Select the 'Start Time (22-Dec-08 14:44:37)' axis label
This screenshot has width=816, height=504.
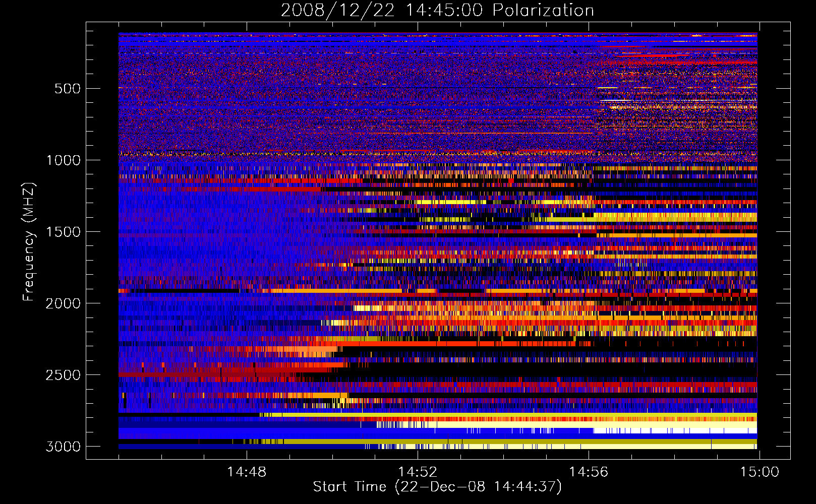pyautogui.click(x=437, y=487)
